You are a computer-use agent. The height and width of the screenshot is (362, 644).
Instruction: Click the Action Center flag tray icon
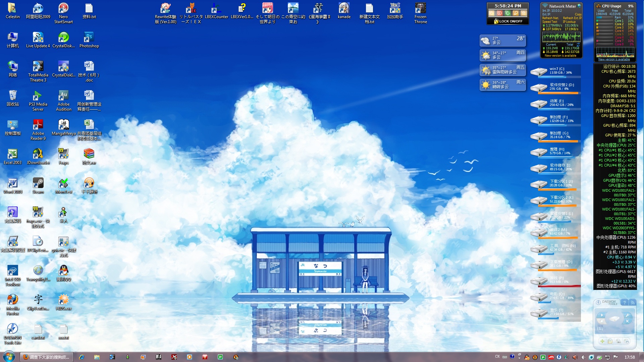[615, 357]
